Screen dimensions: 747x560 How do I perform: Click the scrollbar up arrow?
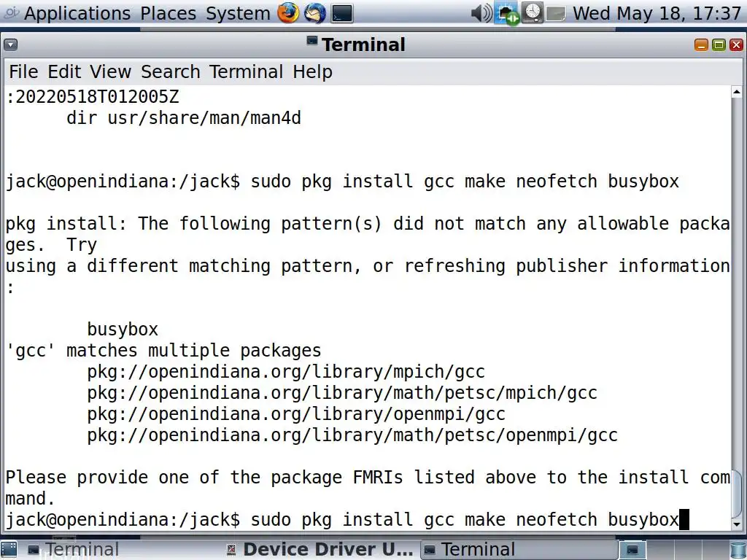[737, 91]
